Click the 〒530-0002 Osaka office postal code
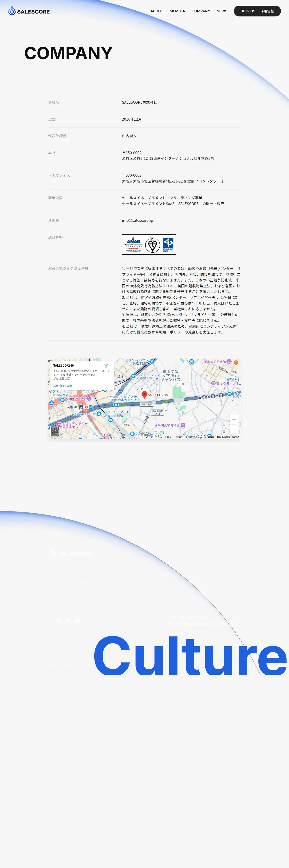Image resolution: width=289 pixels, height=868 pixels. [x=132, y=176]
